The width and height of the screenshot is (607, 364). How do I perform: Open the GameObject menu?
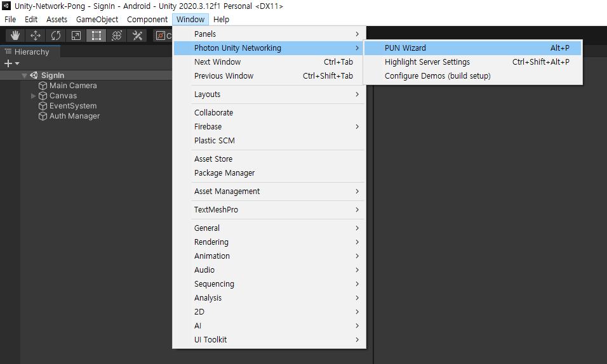tap(97, 19)
